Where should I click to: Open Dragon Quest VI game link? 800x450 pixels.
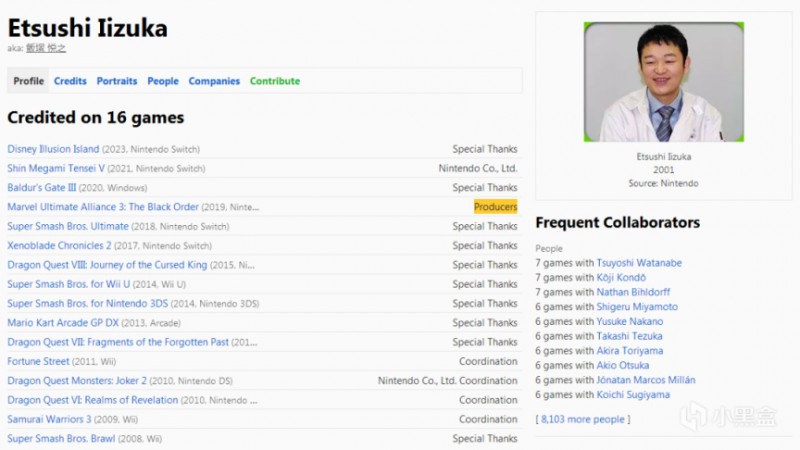click(92, 400)
